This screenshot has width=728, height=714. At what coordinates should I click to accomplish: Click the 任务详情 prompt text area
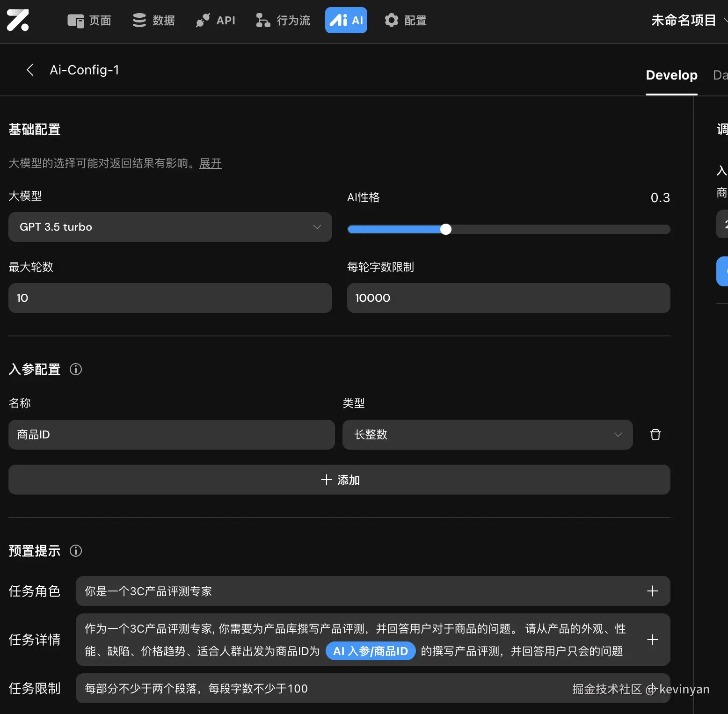373,640
